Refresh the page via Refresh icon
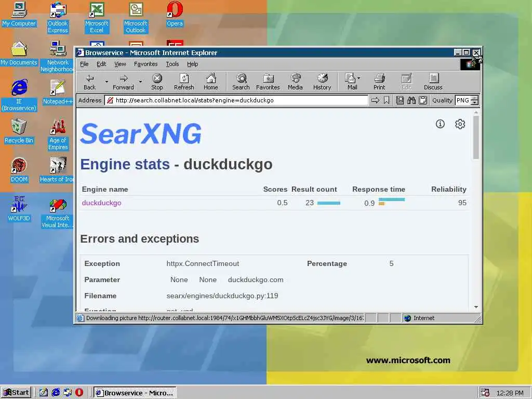 184,82
